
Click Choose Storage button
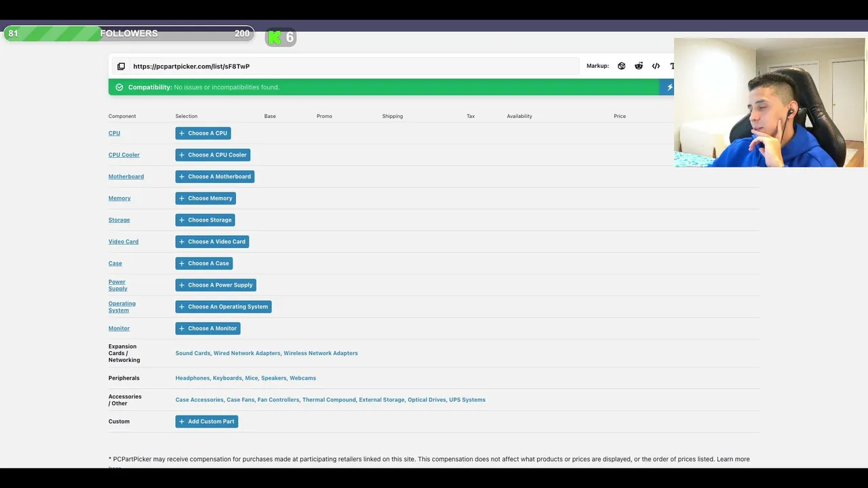(x=205, y=220)
